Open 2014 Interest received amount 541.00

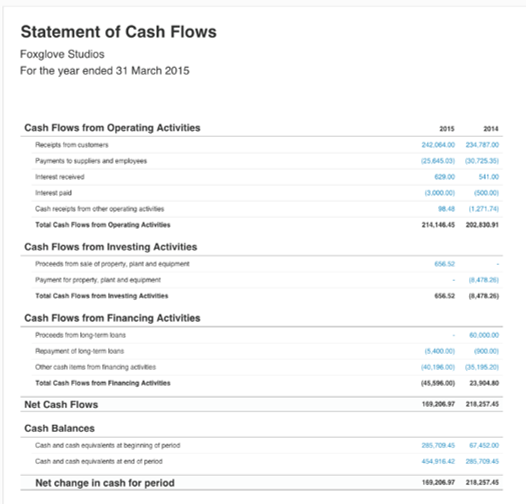coord(488,177)
